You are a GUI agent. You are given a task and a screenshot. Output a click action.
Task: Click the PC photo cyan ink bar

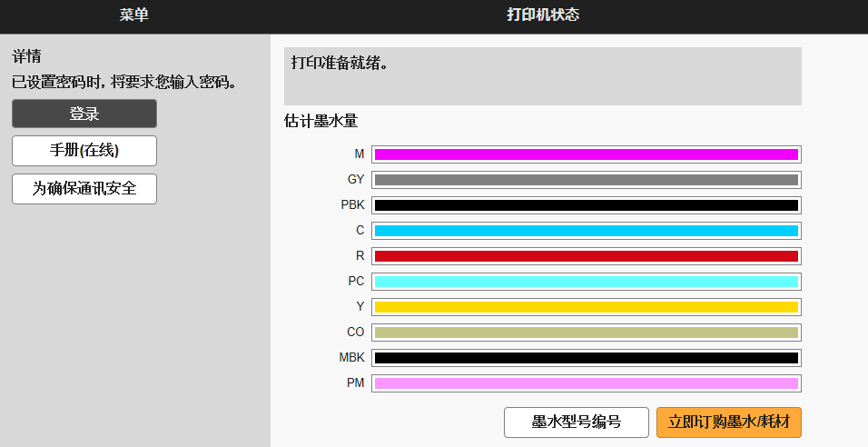pos(586,282)
